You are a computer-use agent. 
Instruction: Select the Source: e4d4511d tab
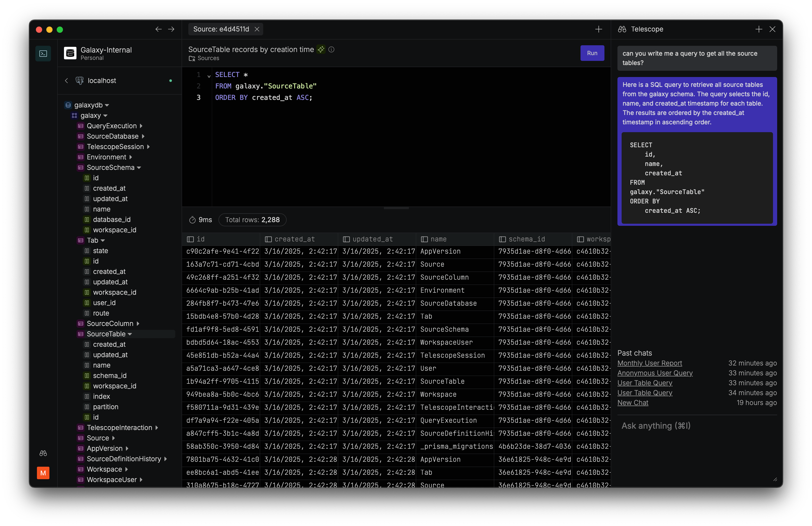(225, 29)
